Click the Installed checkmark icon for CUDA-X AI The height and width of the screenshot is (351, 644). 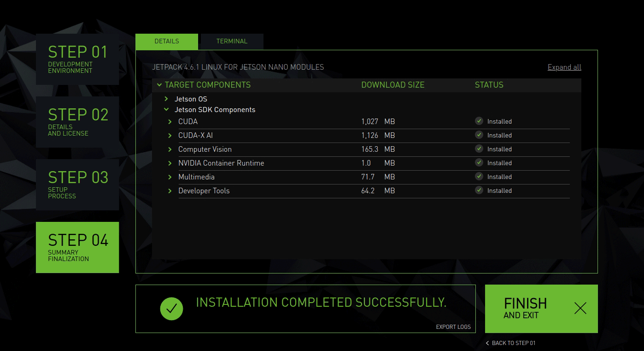(479, 135)
